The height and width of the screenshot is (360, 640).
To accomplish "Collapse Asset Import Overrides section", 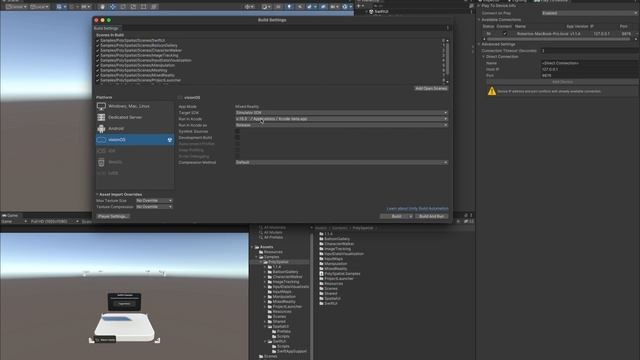I will tap(97, 194).
